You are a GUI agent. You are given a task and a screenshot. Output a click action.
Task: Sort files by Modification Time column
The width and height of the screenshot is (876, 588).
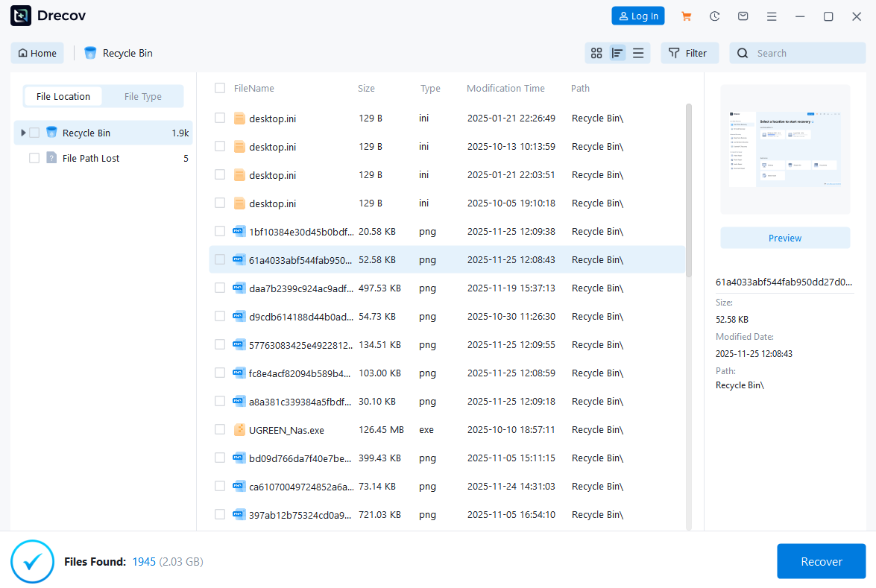[505, 87]
